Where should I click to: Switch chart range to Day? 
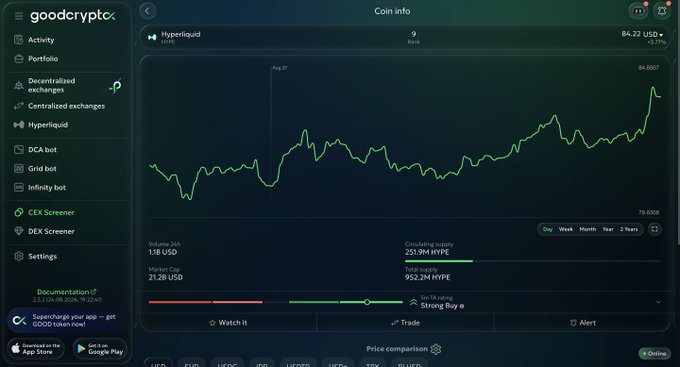tap(548, 229)
